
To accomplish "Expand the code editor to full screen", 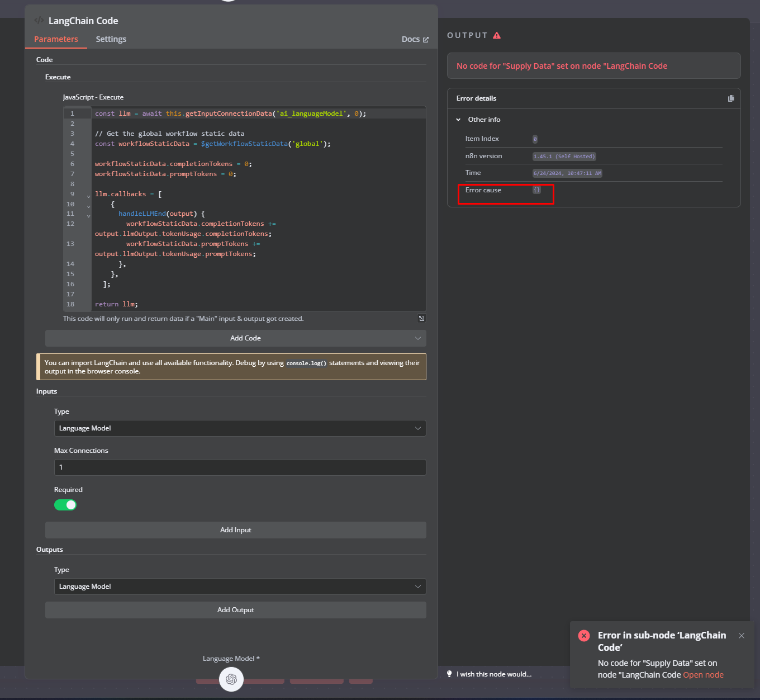I will tap(421, 319).
